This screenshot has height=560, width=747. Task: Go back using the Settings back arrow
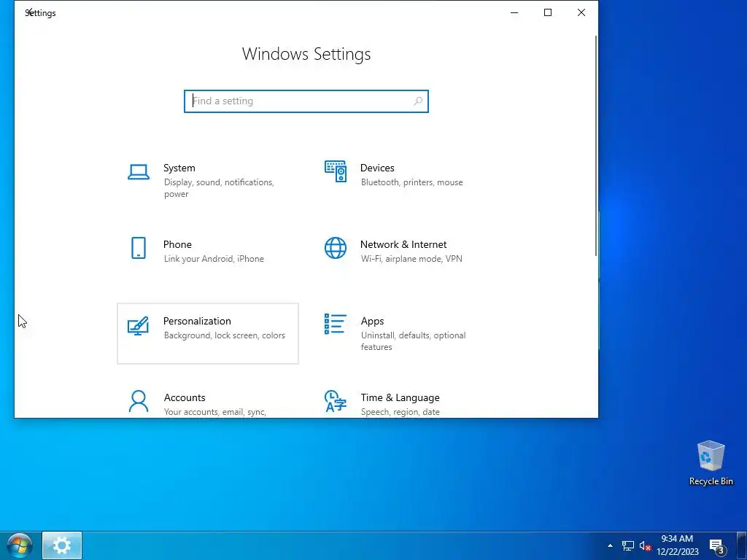pyautogui.click(x=29, y=12)
